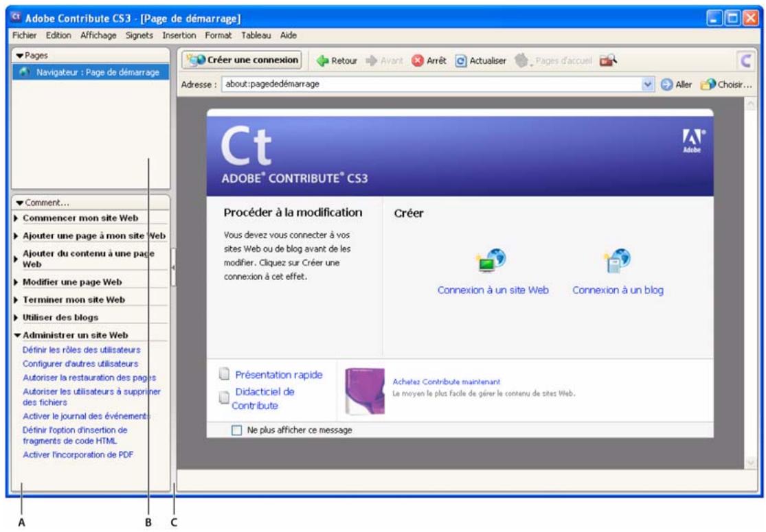Screen dimensions: 766x532
Task: Click the sidebar collapse handle
Action: [173, 268]
